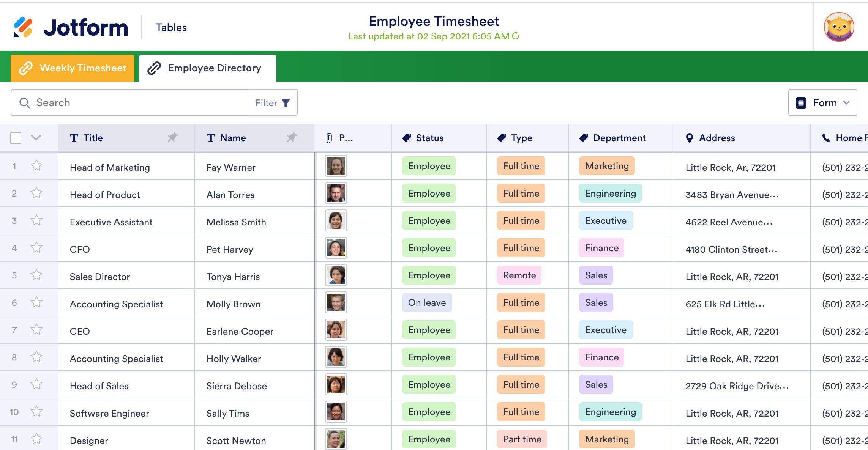Click the Jotform logo

click(71, 27)
